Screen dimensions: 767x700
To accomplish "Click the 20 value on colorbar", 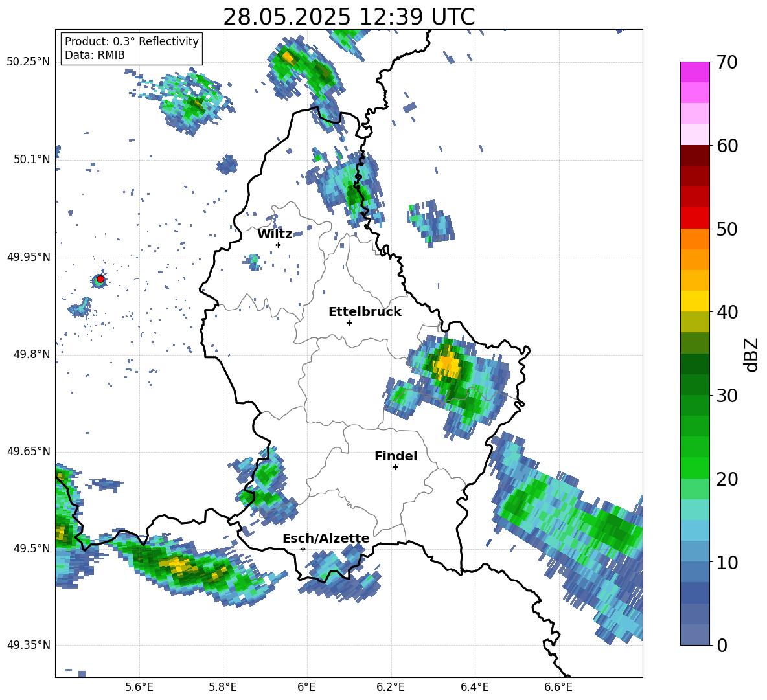I will pyautogui.click(x=726, y=479).
